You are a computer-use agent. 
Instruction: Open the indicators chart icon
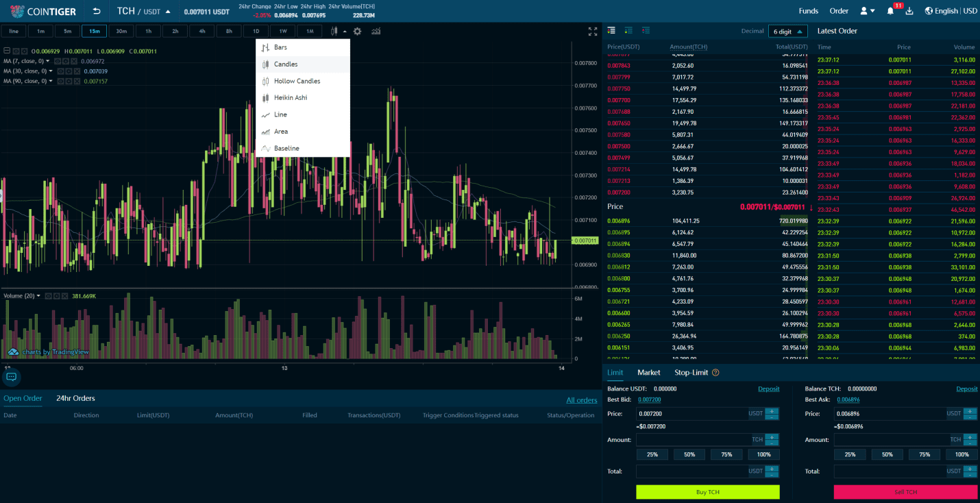click(x=376, y=31)
